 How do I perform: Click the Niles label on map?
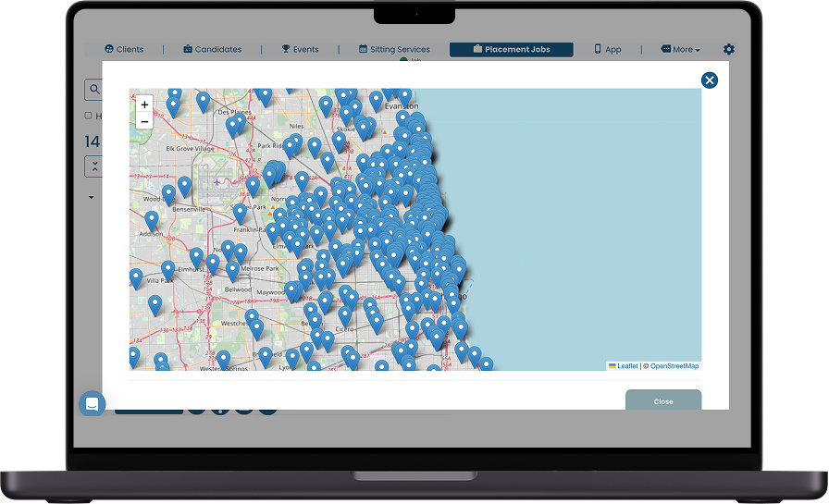tap(297, 126)
